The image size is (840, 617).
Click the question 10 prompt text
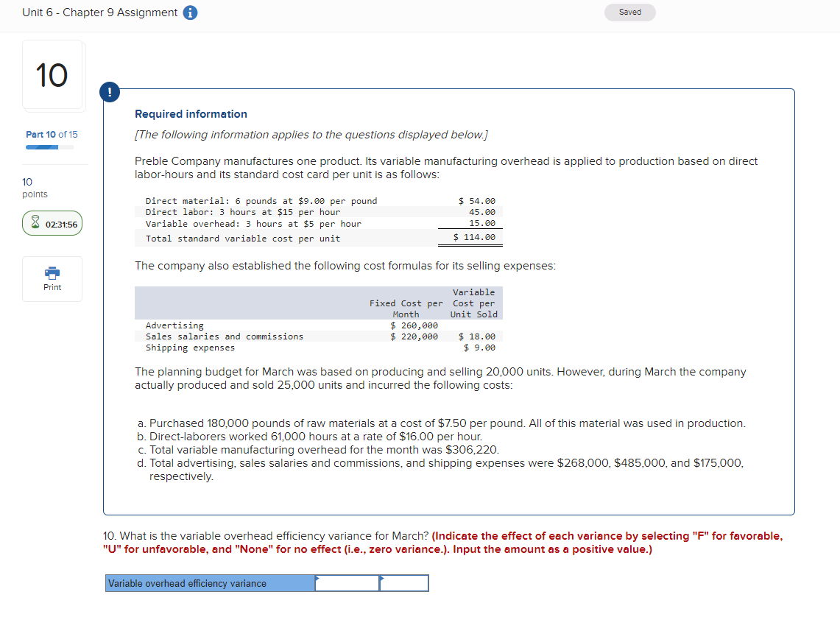tap(266, 535)
